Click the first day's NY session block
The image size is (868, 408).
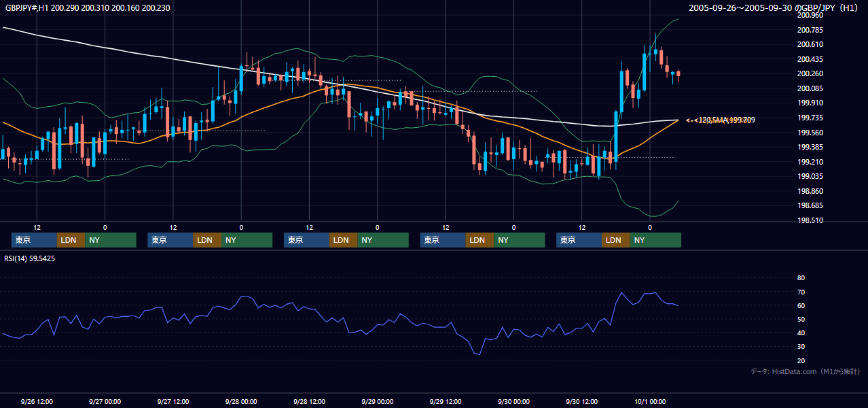(111, 240)
